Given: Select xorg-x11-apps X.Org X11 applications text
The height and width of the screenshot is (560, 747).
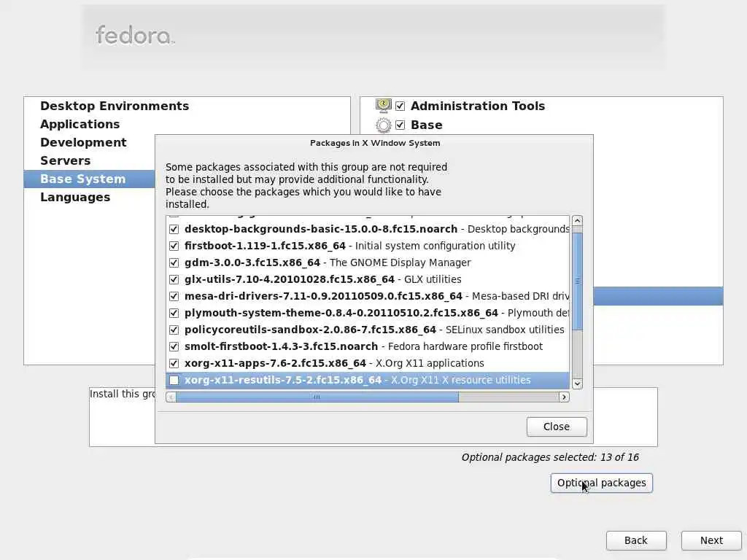Looking at the screenshot, I should [334, 363].
